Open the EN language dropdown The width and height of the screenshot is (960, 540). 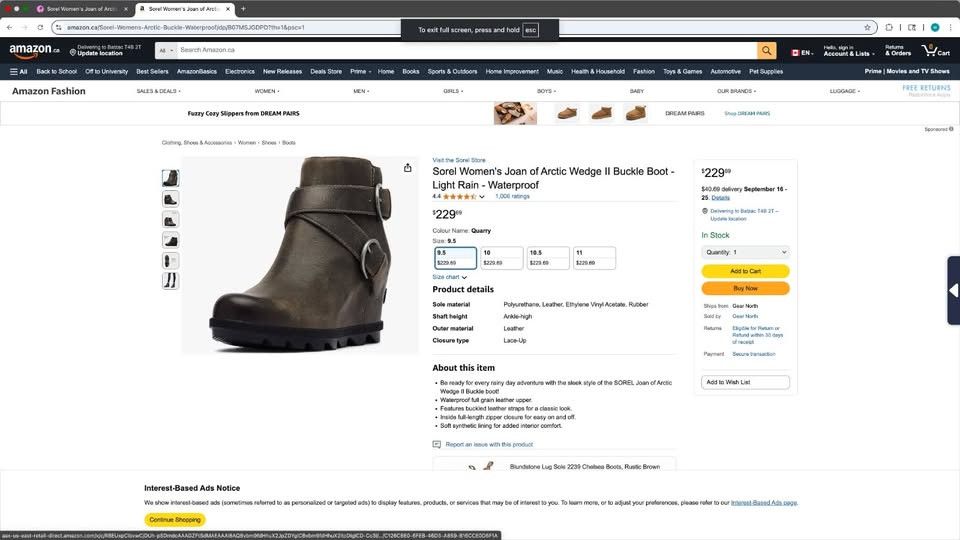click(x=802, y=53)
